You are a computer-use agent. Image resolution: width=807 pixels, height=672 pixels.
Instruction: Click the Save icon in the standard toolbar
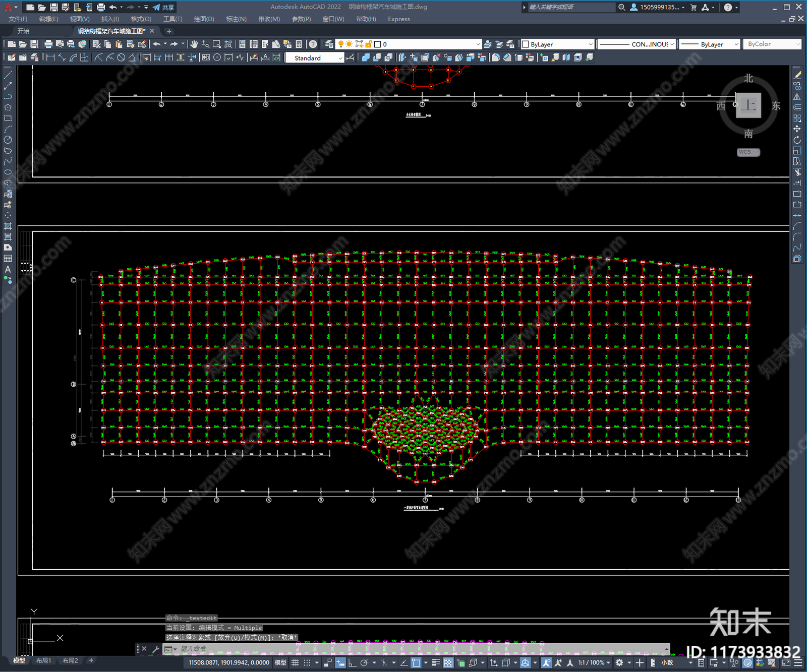click(34, 44)
